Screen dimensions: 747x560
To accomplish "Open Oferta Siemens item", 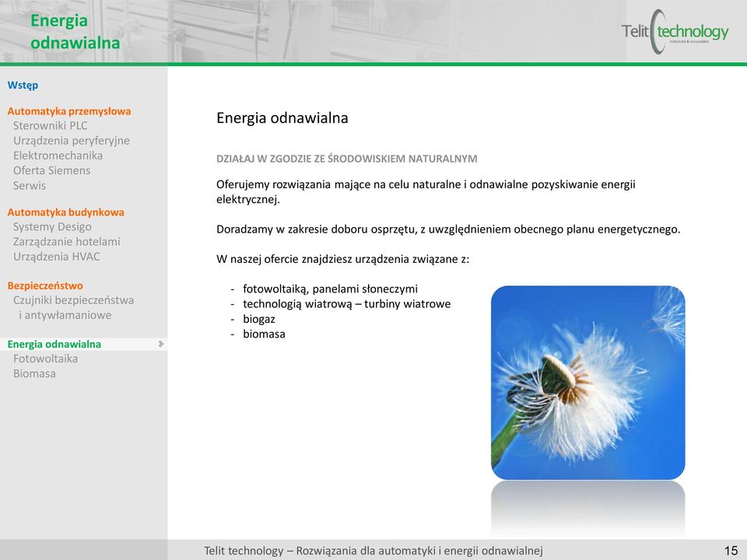I will coord(51,170).
